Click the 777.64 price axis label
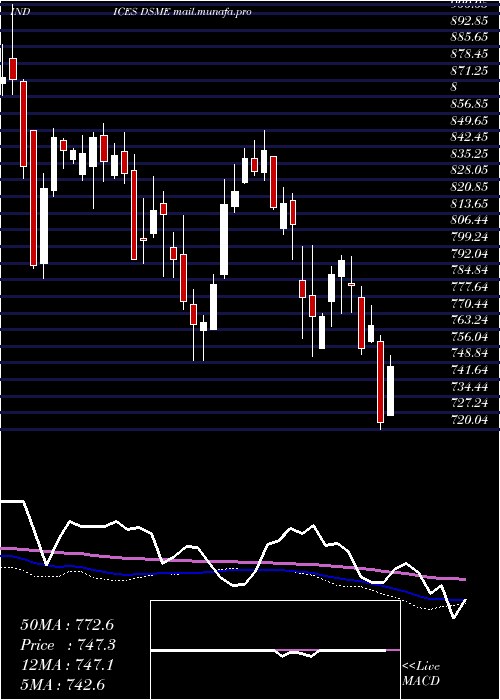 [469, 287]
